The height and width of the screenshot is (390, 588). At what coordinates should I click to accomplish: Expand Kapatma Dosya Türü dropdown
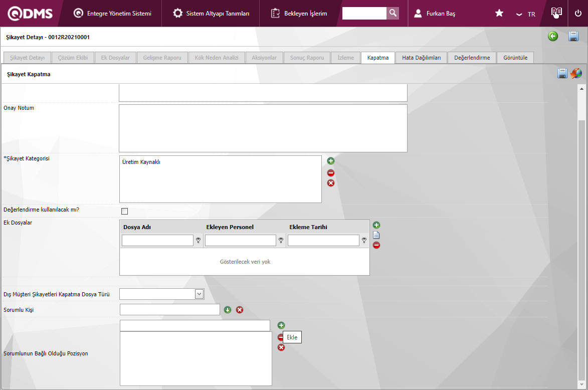point(200,294)
